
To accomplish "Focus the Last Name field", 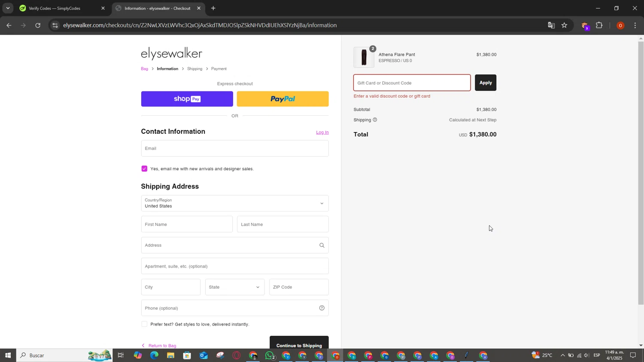I will coord(283,224).
